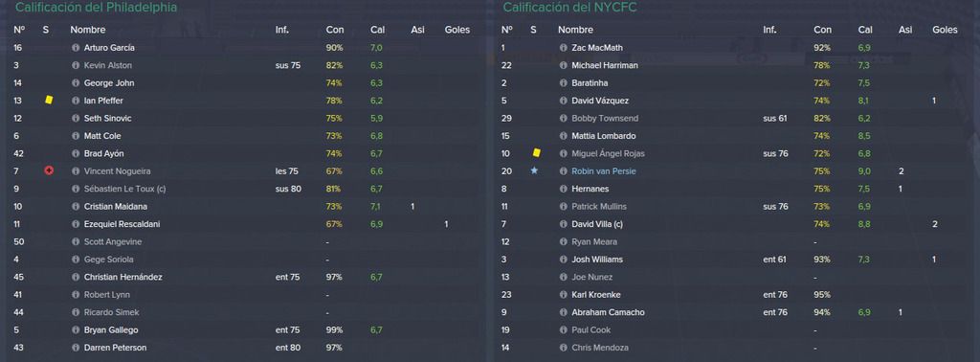Click info icon beside Robin van Persie
The width and height of the screenshot is (980, 362).
(x=563, y=171)
